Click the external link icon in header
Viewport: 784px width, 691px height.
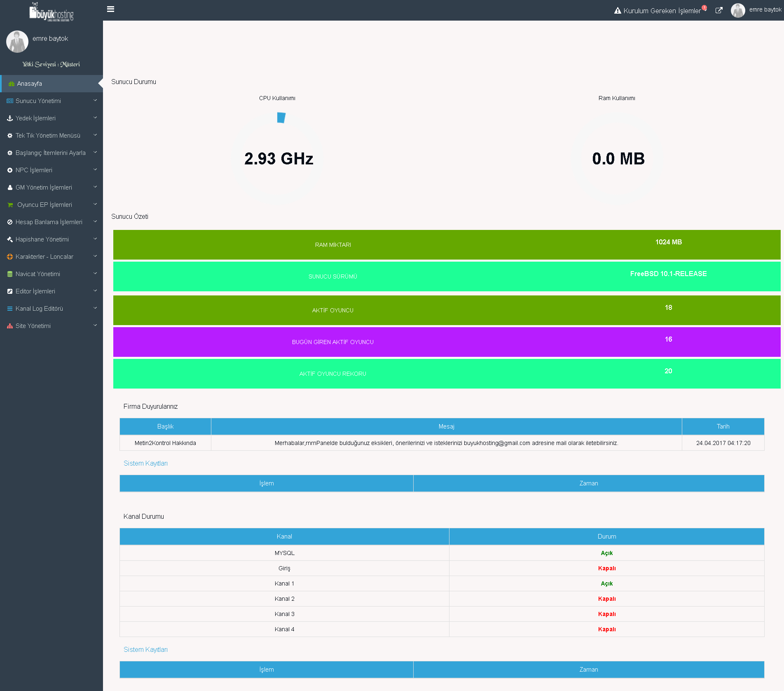[x=719, y=10]
